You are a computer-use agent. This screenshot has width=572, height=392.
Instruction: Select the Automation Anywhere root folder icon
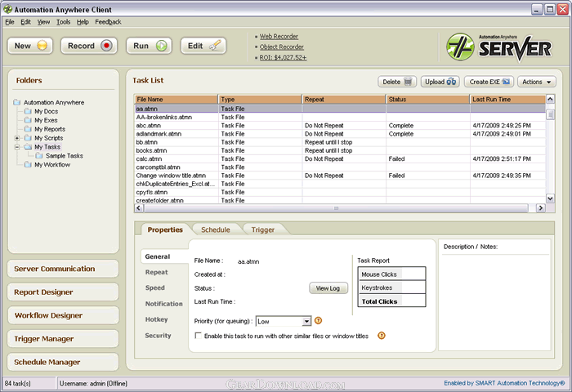pos(17,102)
